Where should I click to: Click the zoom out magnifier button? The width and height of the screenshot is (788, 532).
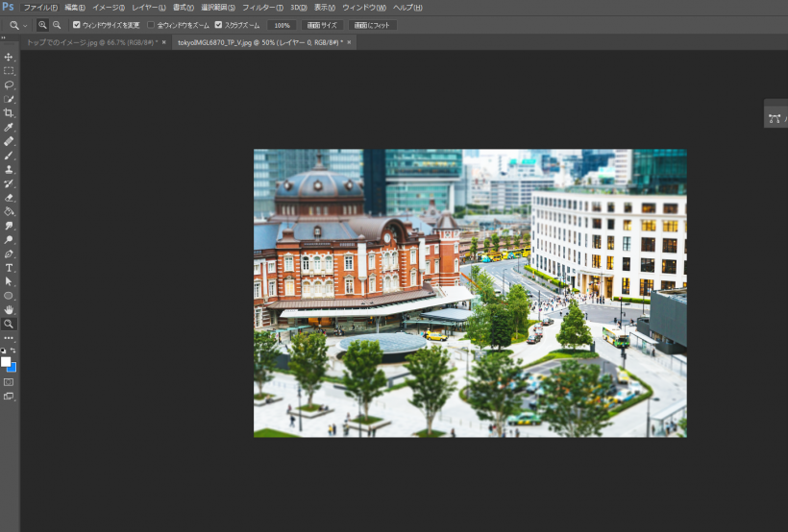point(57,25)
